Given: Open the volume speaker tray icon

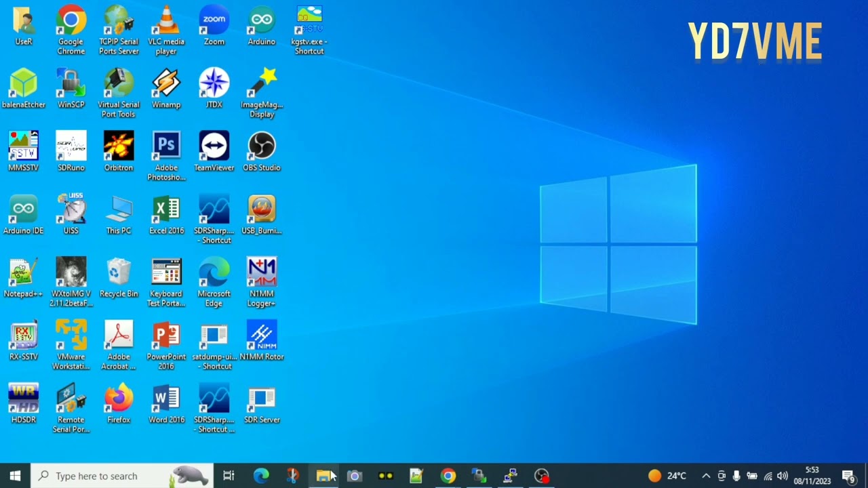Looking at the screenshot, I should coord(783,476).
